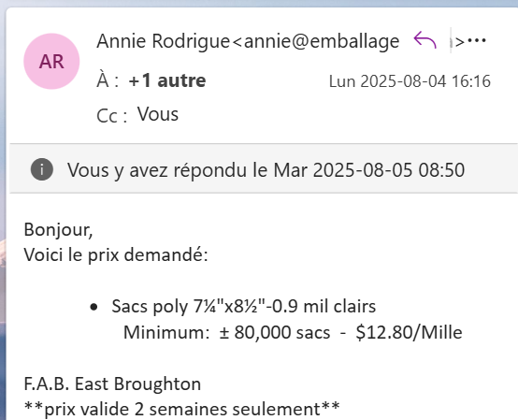Viewport: 518px width, 420px height.
Task: Click the 'Cc :' field label
Action: point(111,116)
